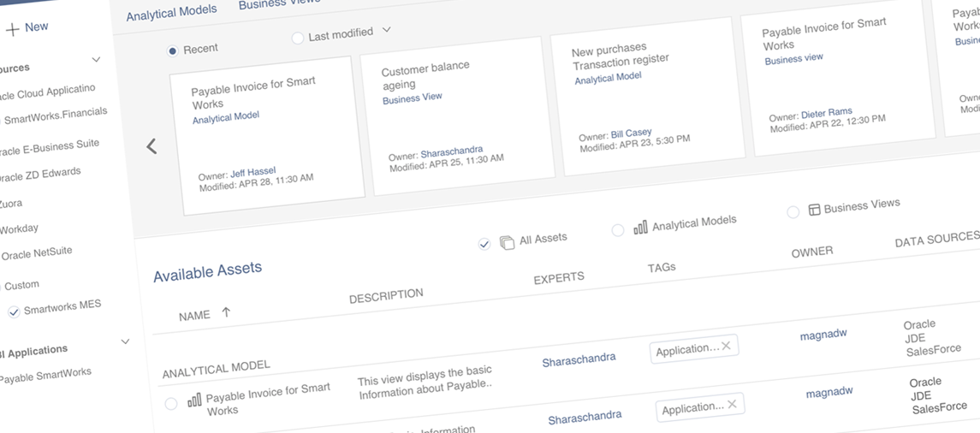Screen dimensions: 980x433
Task: Click the TAGs column header
Action: click(662, 268)
